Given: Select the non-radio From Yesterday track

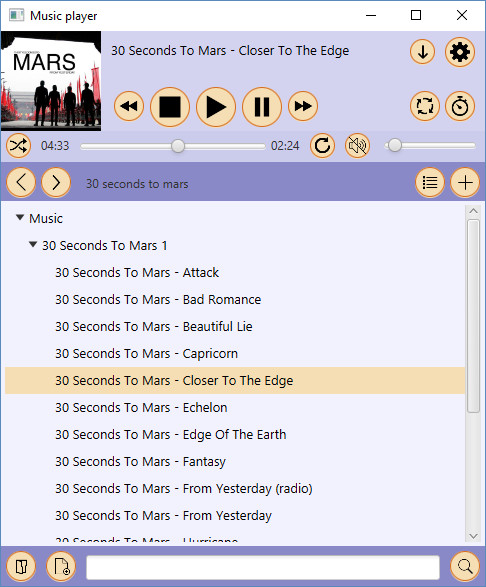Looking at the screenshot, I should pyautogui.click(x=235, y=515).
